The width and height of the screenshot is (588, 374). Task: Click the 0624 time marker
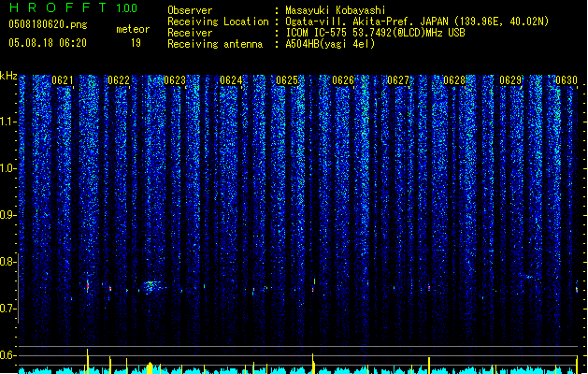[231, 80]
